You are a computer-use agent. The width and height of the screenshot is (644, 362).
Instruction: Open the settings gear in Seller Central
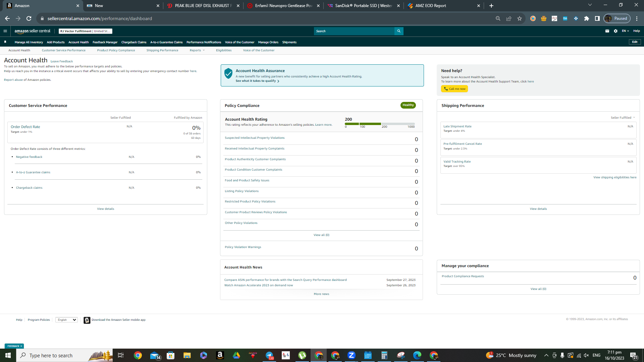pyautogui.click(x=615, y=31)
